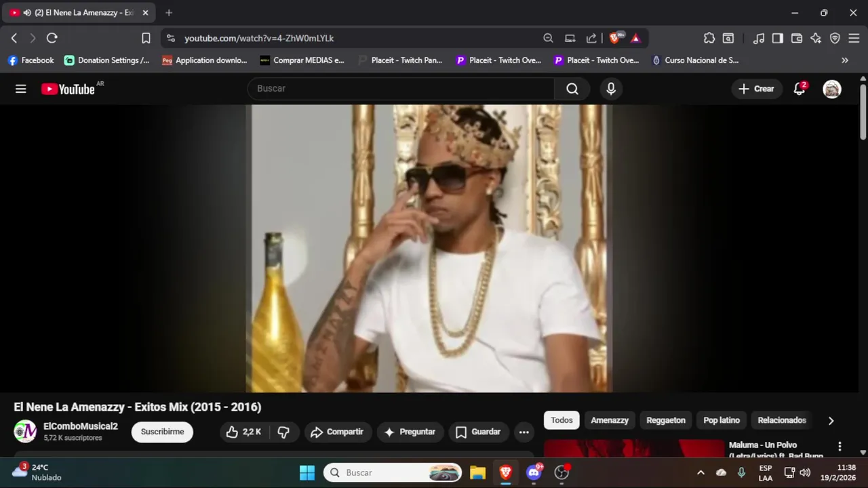The width and height of the screenshot is (868, 488).
Task: Open the Crear create dropdown
Action: [x=756, y=89]
